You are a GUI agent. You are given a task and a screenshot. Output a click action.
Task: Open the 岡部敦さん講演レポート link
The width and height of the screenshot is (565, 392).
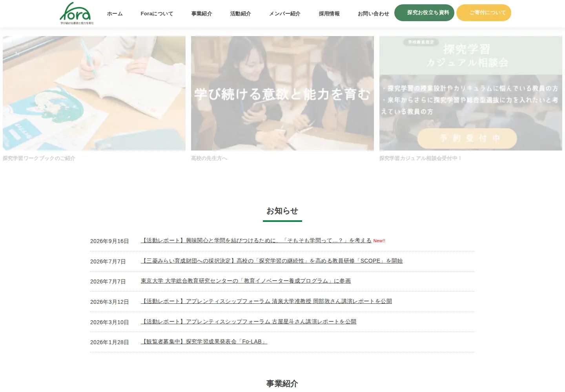pyautogui.click(x=266, y=301)
